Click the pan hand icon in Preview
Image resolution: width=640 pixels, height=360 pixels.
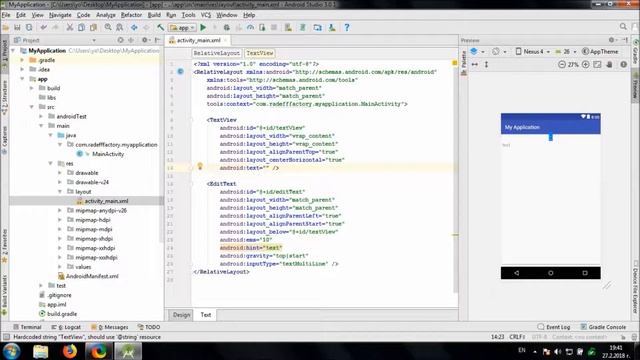609,64
